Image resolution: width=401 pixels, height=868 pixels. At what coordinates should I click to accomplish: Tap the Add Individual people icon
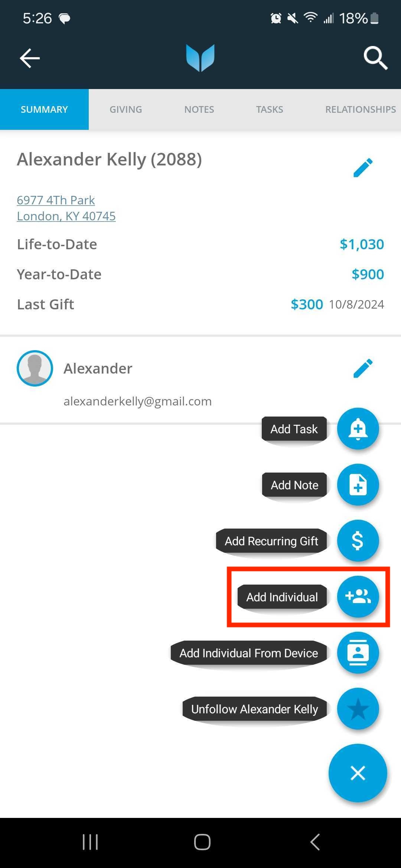coord(358,597)
